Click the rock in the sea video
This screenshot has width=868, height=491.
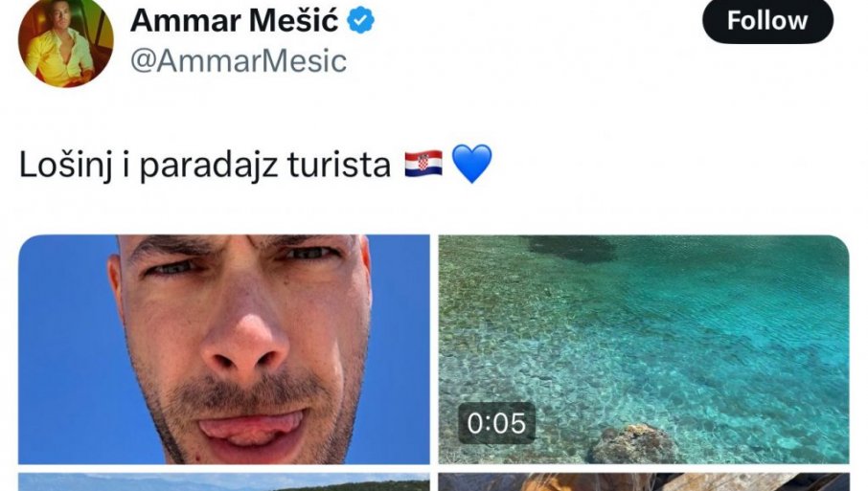tap(632, 444)
